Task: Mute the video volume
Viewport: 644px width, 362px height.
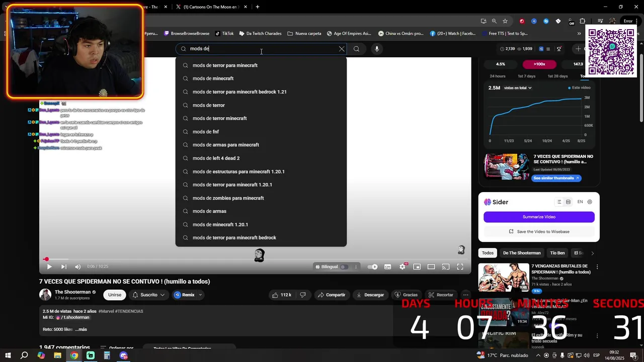Action: click(77, 267)
